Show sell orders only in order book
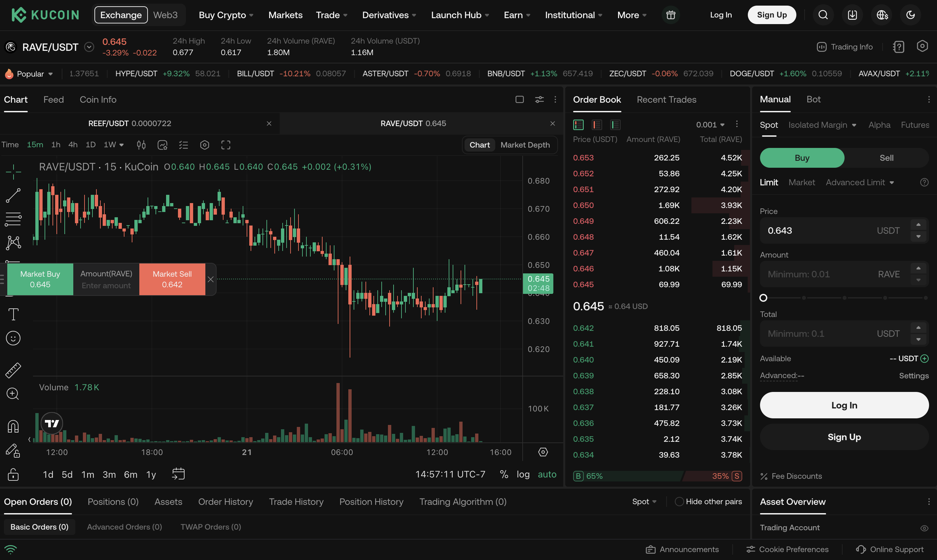The height and width of the screenshot is (560, 937). (597, 124)
